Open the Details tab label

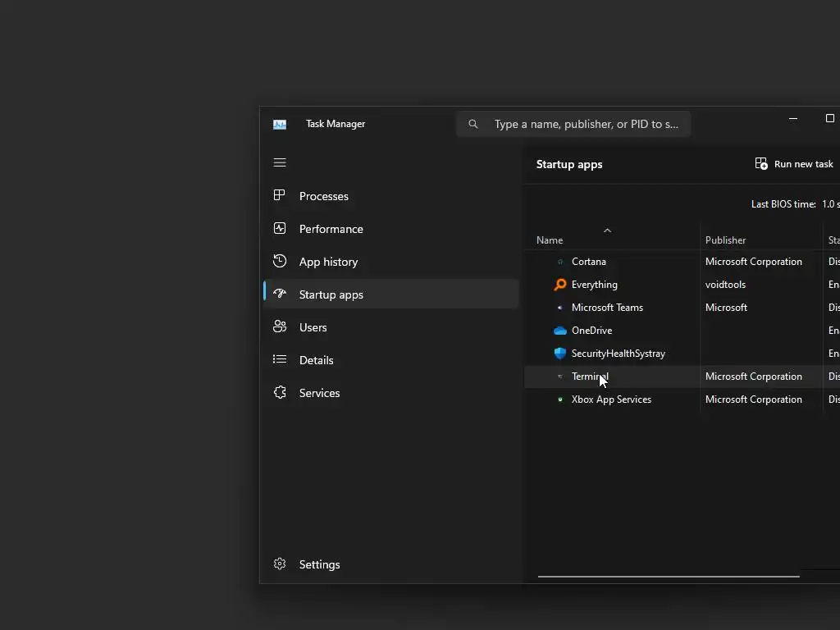coord(316,360)
